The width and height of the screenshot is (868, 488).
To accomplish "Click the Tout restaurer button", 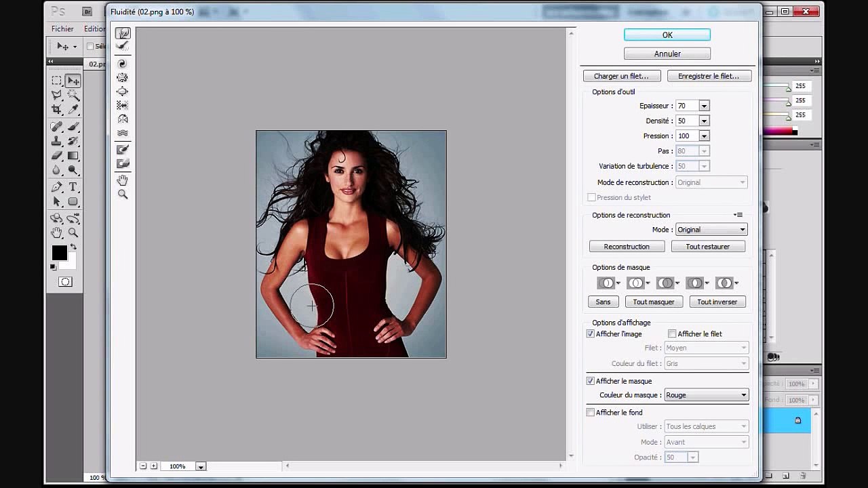I will coord(708,247).
